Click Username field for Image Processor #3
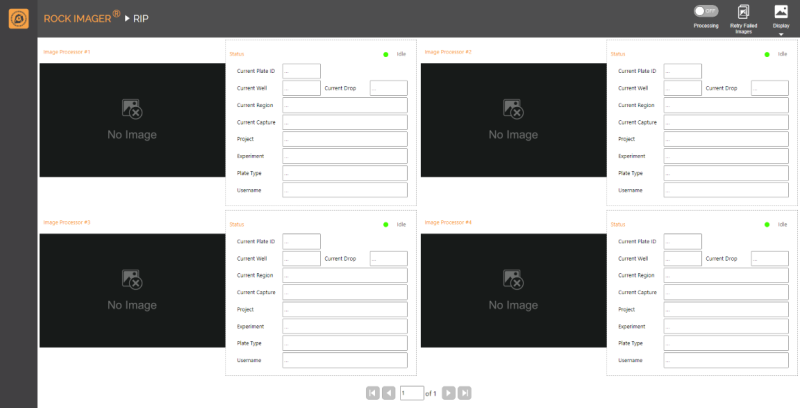This screenshot has width=800, height=408. (345, 360)
